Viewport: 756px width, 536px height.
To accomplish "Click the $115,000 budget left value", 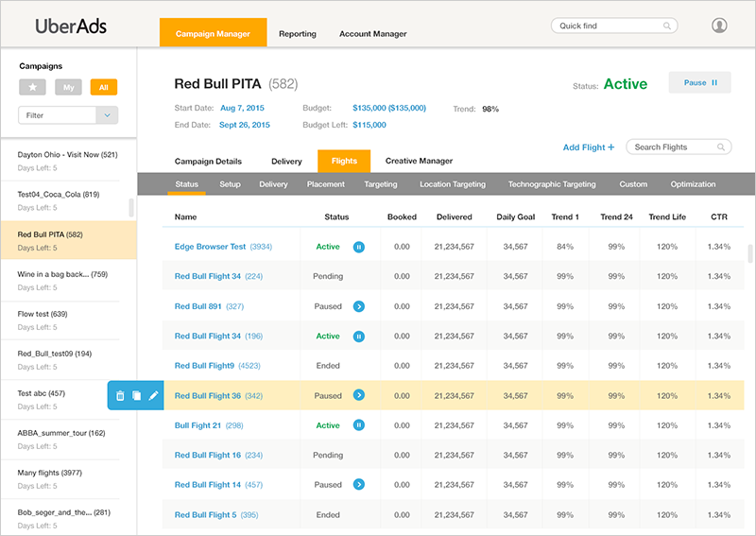I will tap(369, 125).
